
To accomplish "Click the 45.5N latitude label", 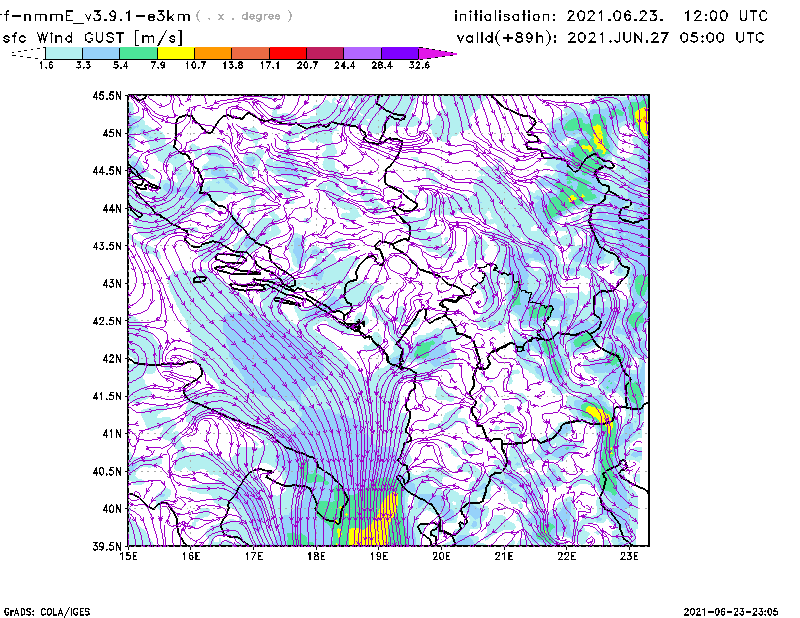I will [x=107, y=95].
